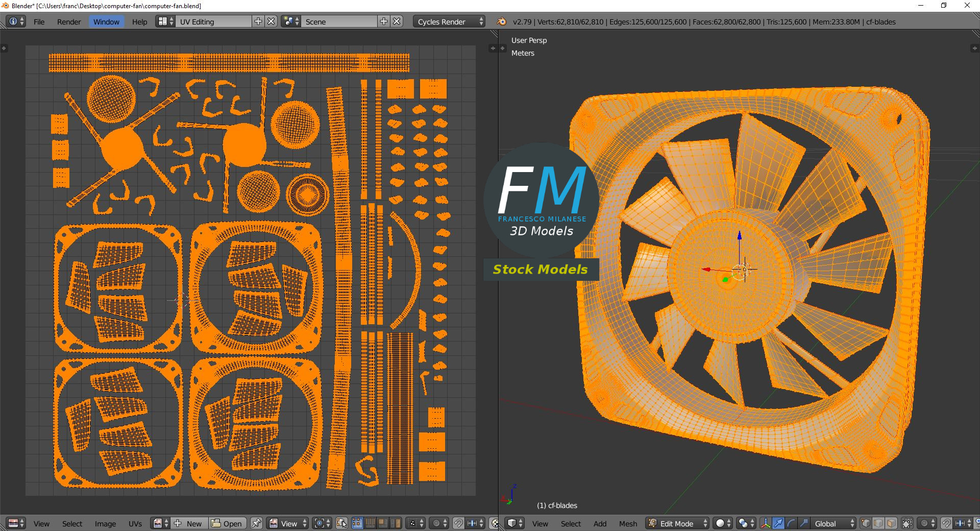Toggle the 3D manipulator widget
This screenshot has height=531, width=980.
click(766, 523)
